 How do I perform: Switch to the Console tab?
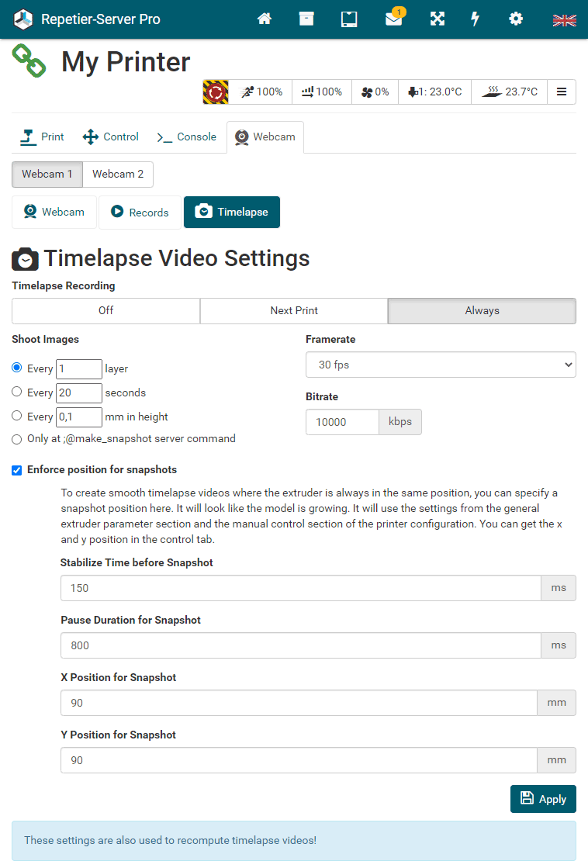point(187,137)
